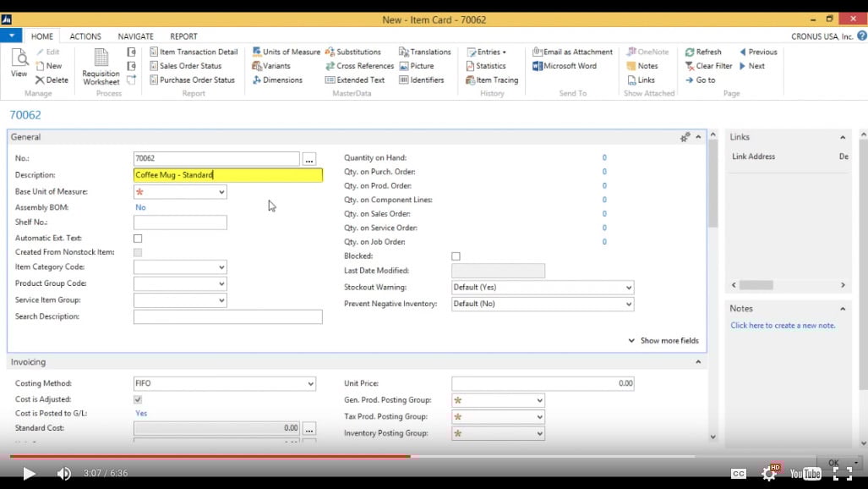The height and width of the screenshot is (489, 868).
Task: Open item Translations
Action: click(x=425, y=52)
